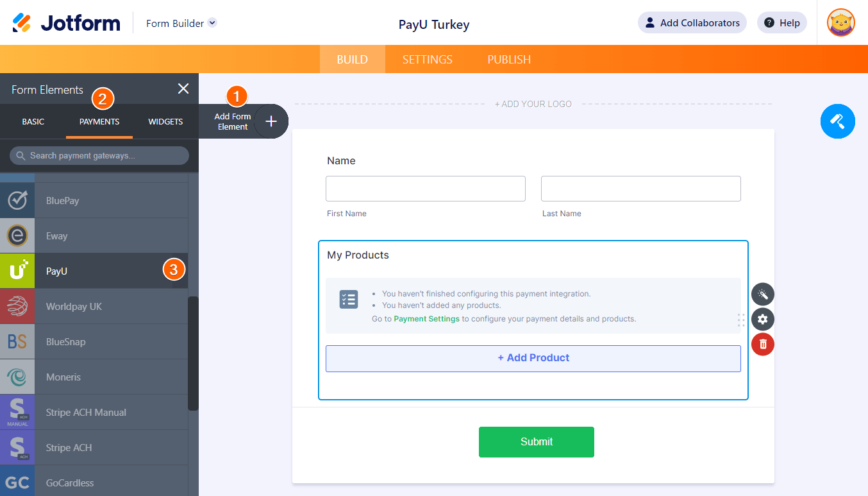Click the drag handle beside My Products
The image size is (868, 496).
click(741, 320)
